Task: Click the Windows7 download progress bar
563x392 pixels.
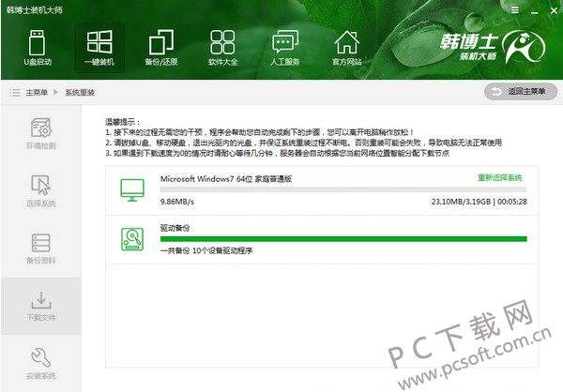Action: coord(343,189)
